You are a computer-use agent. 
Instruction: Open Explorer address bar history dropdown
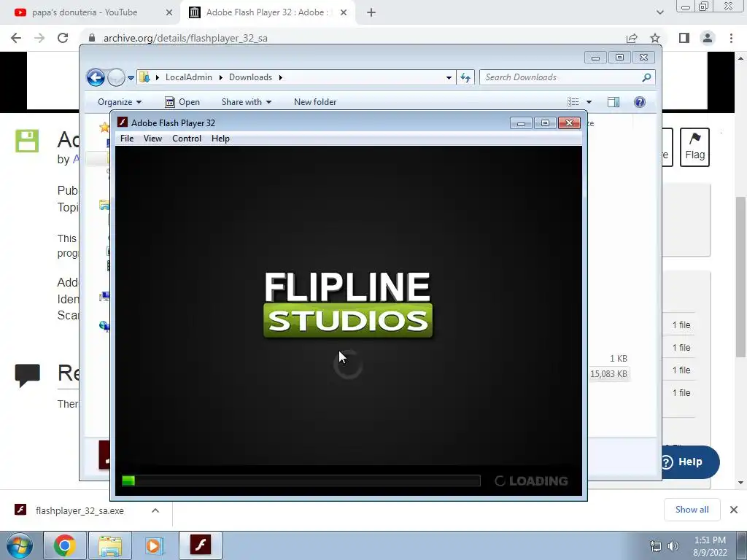(449, 77)
